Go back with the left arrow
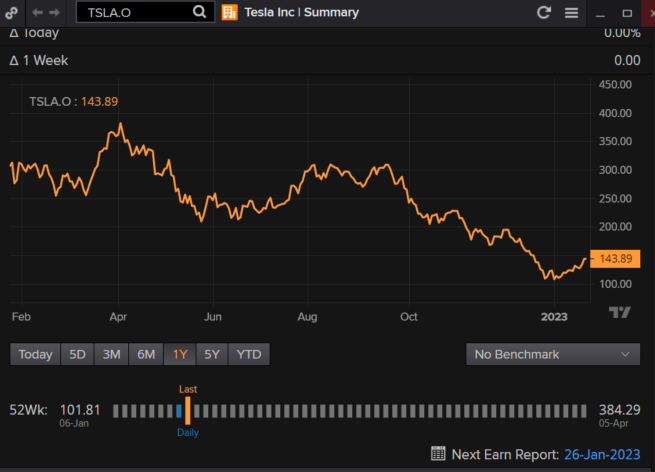 point(38,13)
